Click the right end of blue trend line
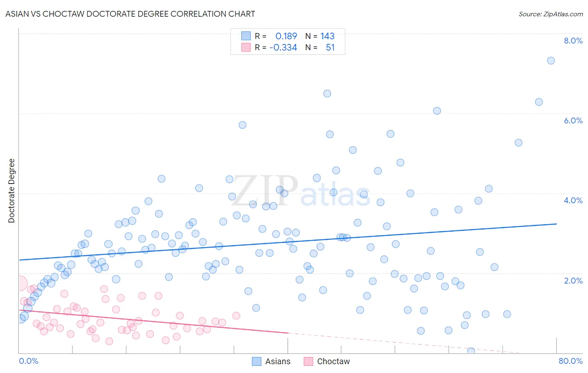Image resolution: width=588 pixels, height=373 pixels. (557, 224)
